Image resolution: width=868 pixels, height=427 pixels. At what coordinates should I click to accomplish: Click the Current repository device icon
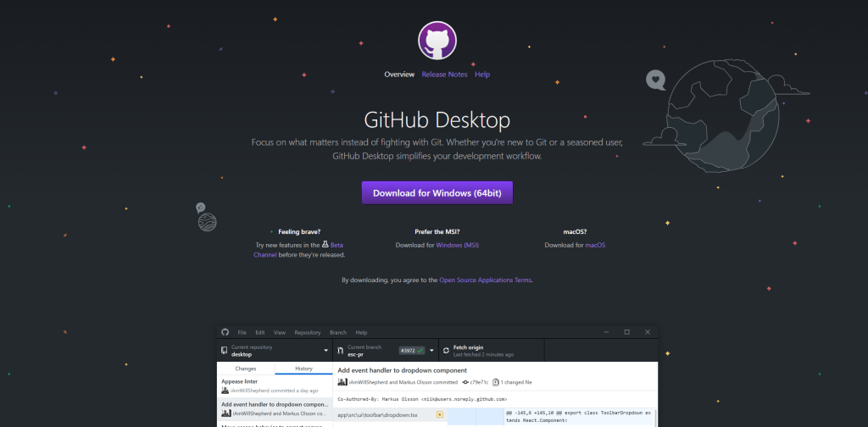(224, 351)
